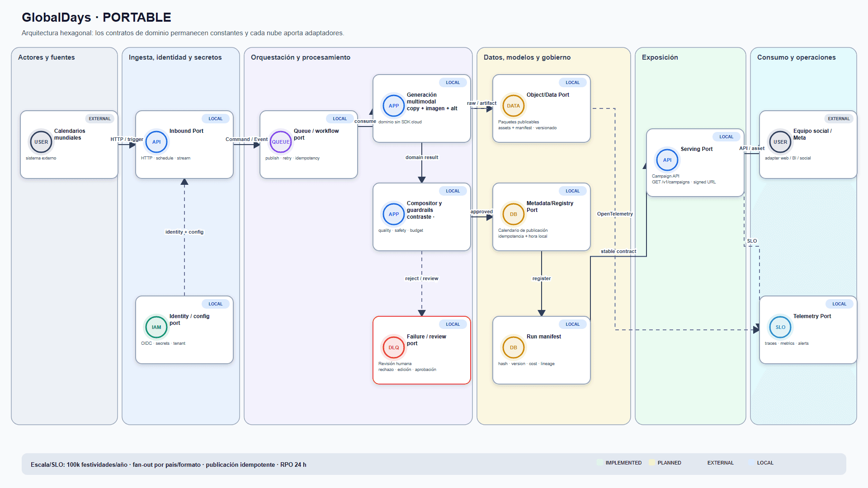Click the EXTERNAL badge on Calendarios mundiales
The height and width of the screenshot is (488, 868).
pos(99,119)
